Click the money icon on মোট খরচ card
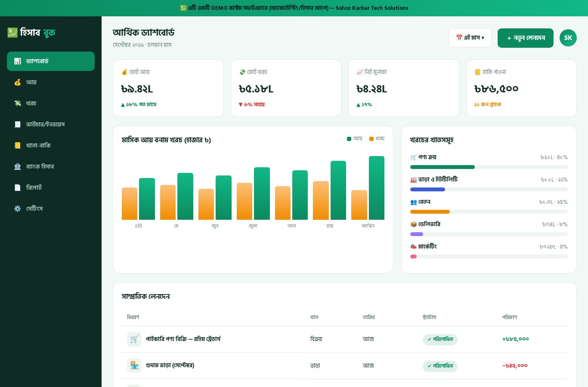Image resolution: width=588 pixels, height=387 pixels. click(242, 72)
